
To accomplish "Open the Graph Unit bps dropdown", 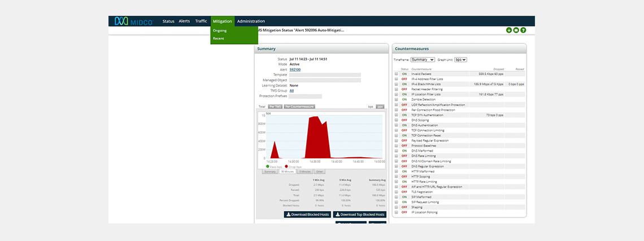I will tap(460, 59).
